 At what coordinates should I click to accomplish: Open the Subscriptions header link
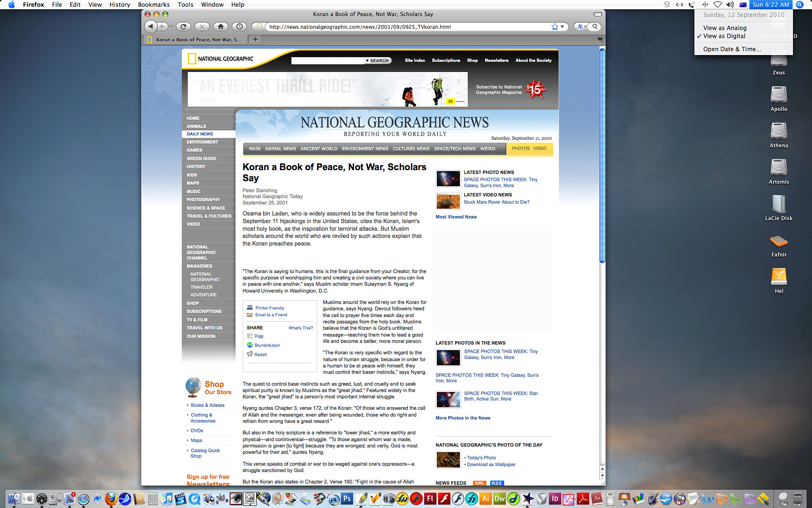446,61
